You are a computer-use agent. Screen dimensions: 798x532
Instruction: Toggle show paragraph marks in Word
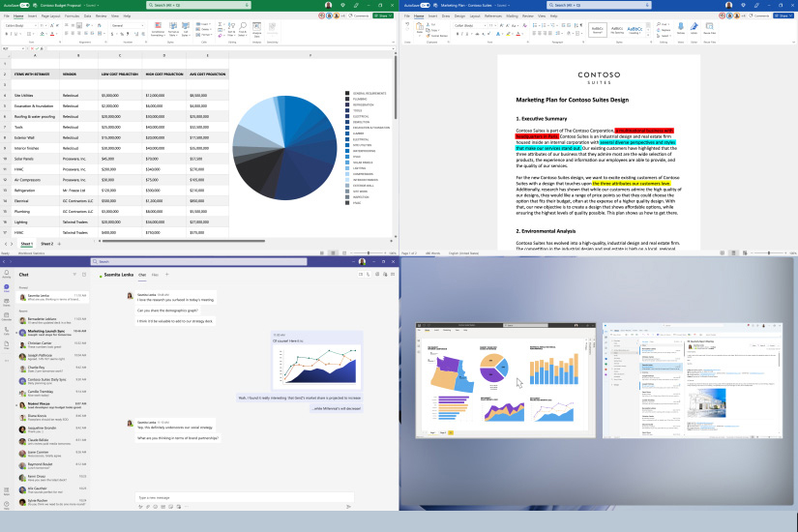point(581,25)
